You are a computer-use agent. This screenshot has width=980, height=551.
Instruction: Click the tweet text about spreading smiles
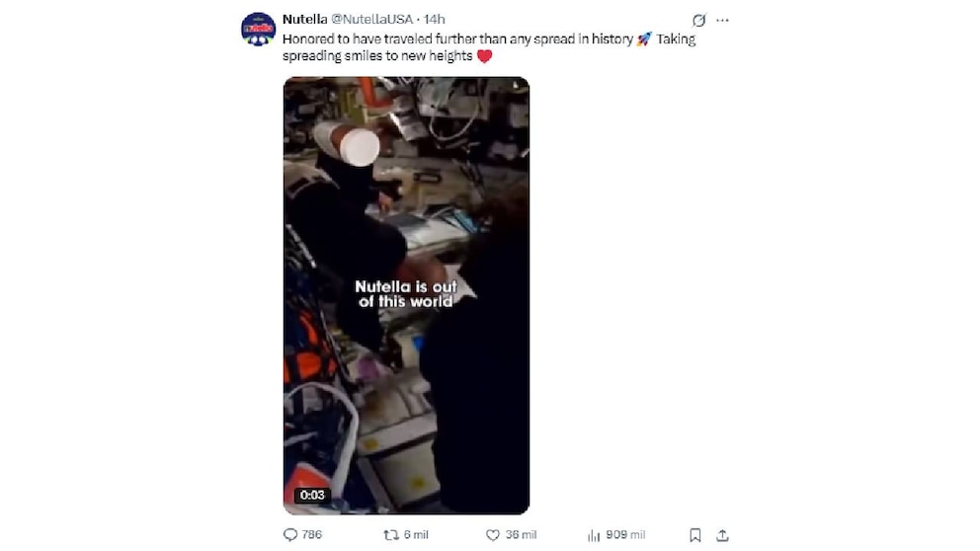(489, 47)
